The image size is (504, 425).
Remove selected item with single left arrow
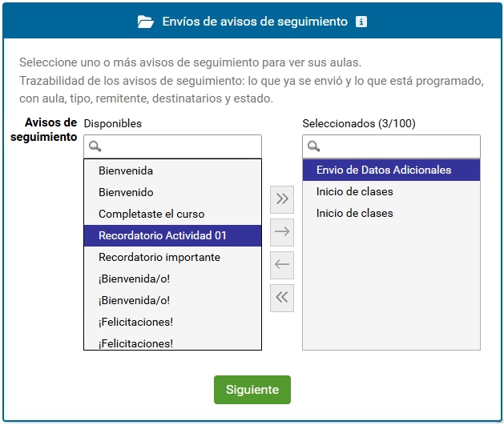point(282,265)
